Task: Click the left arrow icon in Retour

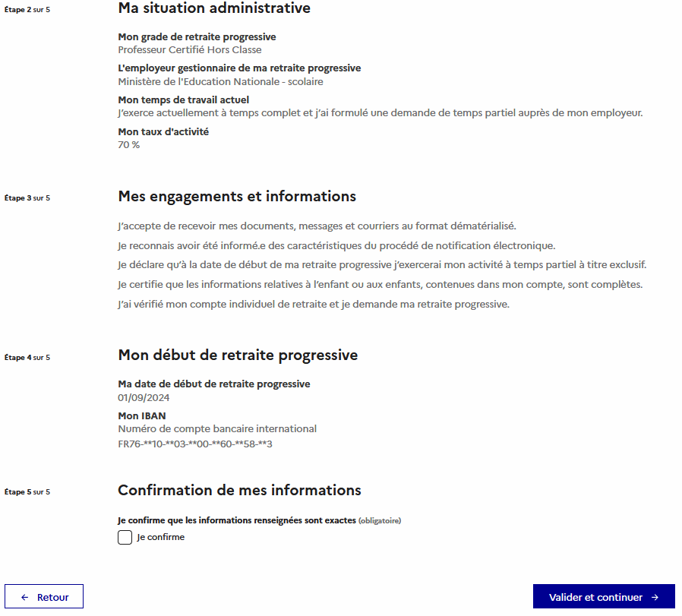Action: (x=25, y=597)
